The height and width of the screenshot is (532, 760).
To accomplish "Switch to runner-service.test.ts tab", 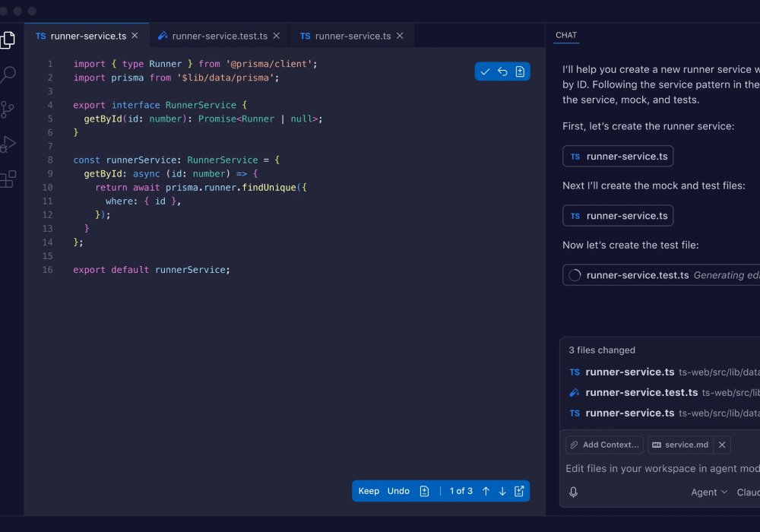I will coord(219,36).
